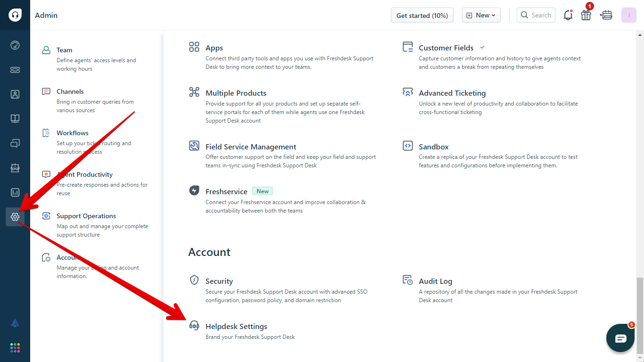
Task: Open the Field Service Management link
Action: pos(251,147)
